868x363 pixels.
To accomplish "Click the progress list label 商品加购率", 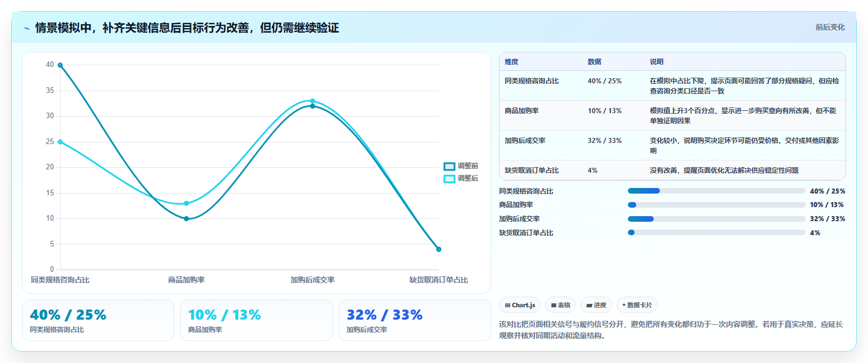I will [516, 205].
